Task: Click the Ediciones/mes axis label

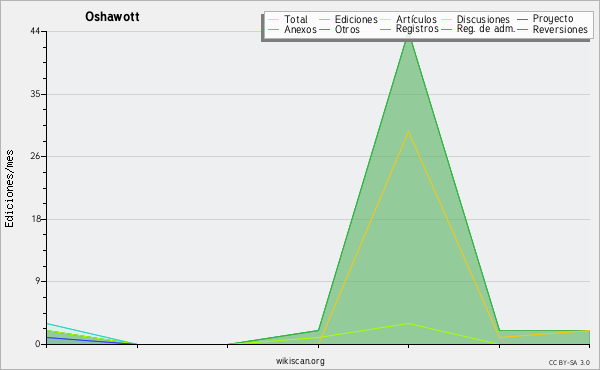Action: [9, 189]
